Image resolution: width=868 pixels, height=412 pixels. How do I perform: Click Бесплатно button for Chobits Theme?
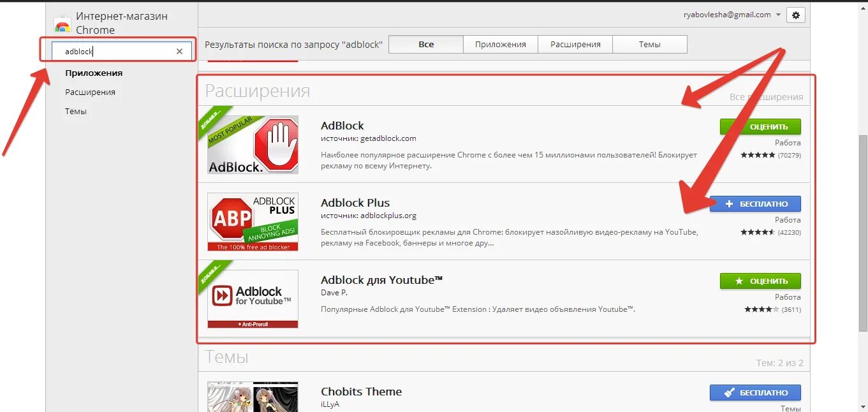click(x=755, y=393)
